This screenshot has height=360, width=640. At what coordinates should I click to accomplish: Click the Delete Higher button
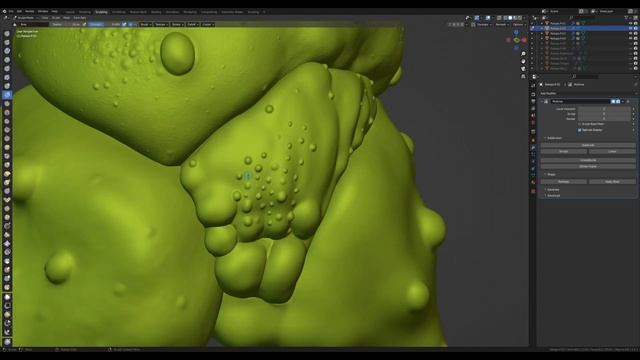[x=588, y=167]
